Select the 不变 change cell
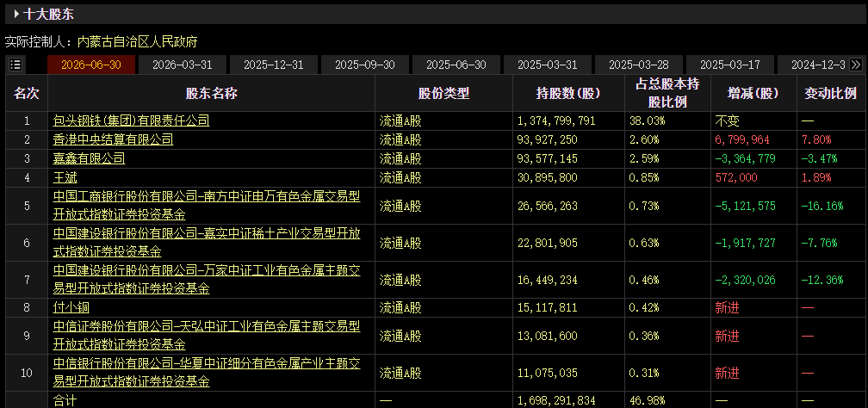This screenshot has width=868, height=408. click(727, 121)
